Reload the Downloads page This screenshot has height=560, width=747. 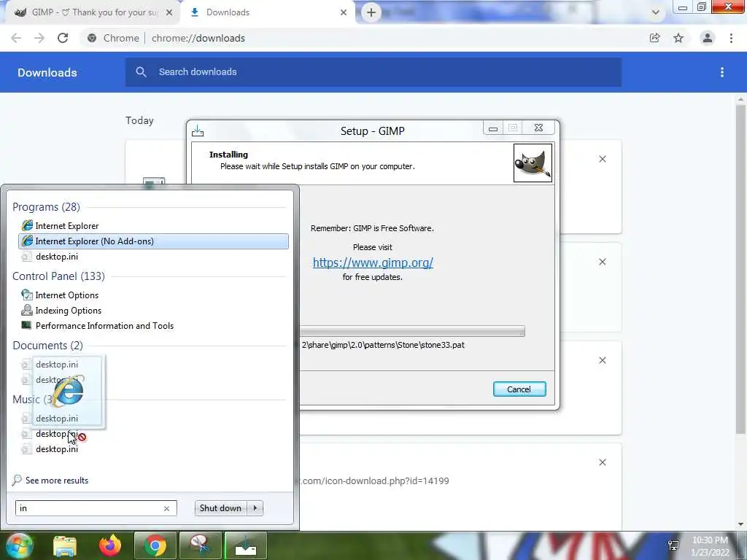[63, 38]
